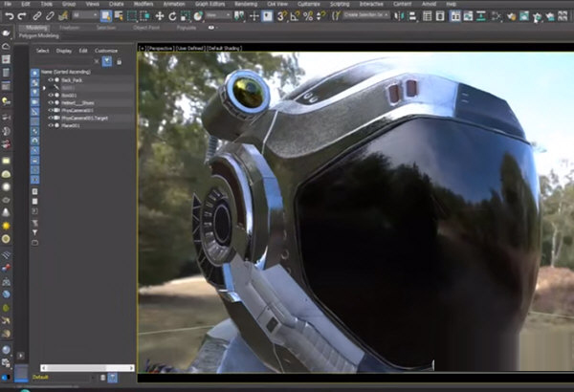Click the Default Shading viewport label

tap(224, 48)
